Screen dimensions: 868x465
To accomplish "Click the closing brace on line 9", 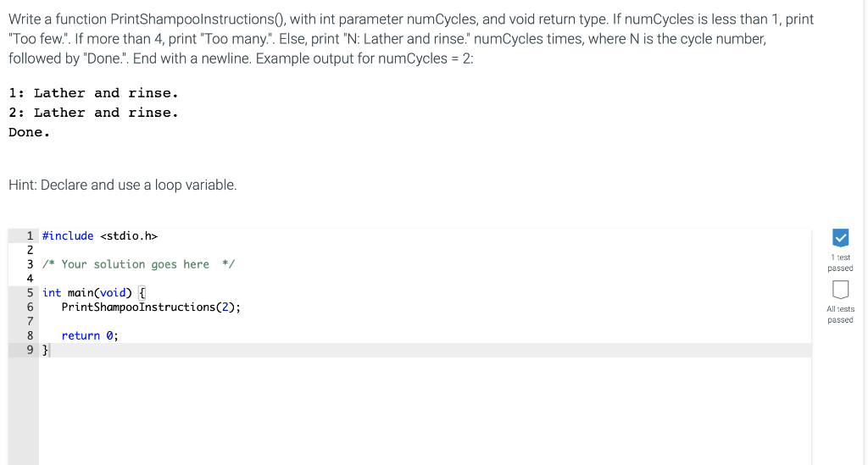I will pos(46,350).
